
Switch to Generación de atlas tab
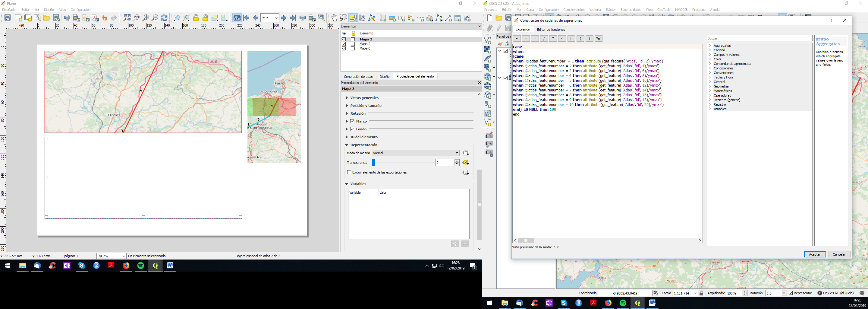click(358, 77)
